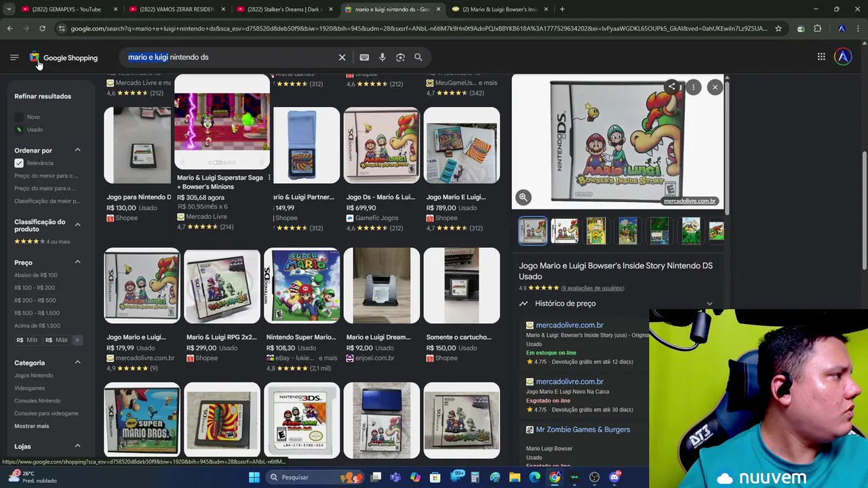Open Discord from the taskbar

point(614,477)
